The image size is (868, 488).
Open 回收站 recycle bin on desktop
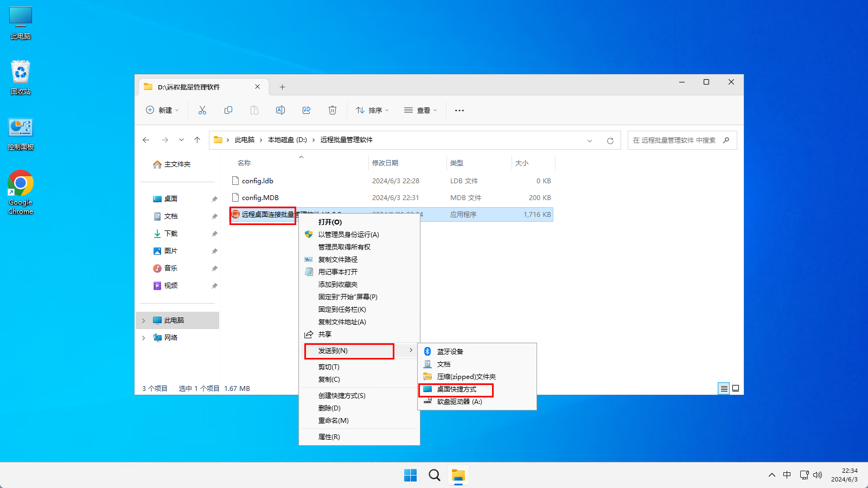point(21,78)
